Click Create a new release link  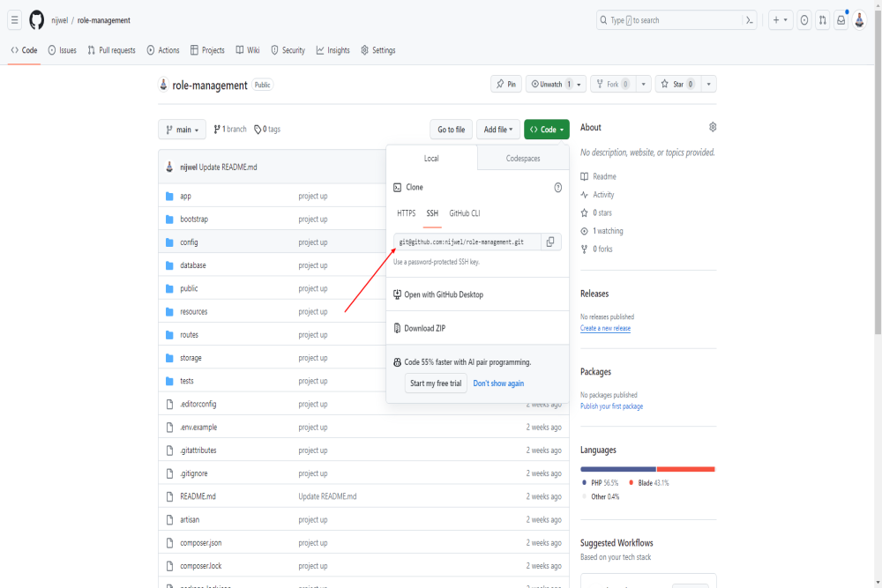(x=605, y=328)
